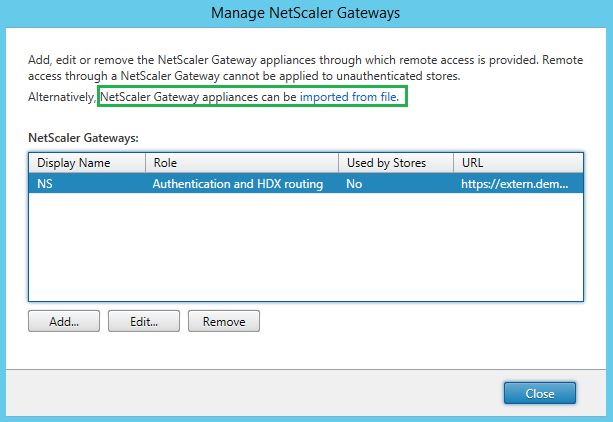Click the remote access description paragraph

[x=300, y=67]
